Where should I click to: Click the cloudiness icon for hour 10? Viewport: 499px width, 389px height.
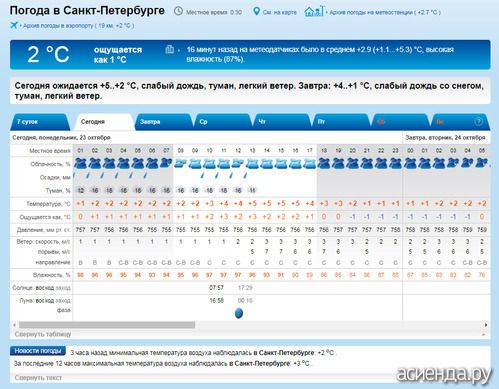(x=209, y=163)
